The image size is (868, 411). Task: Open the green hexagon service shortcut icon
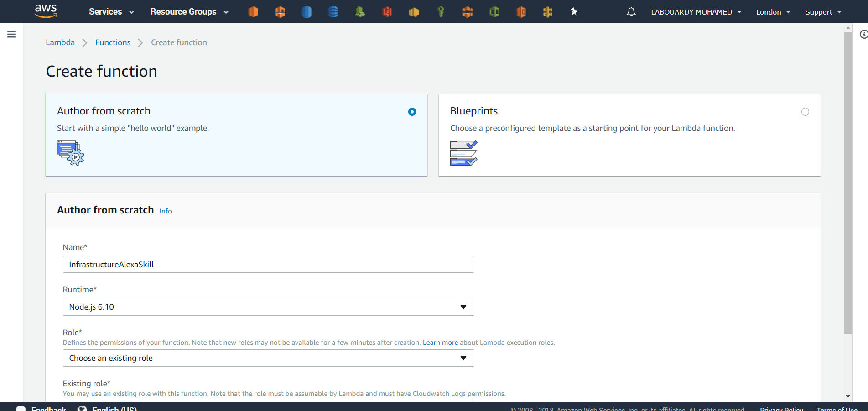pyautogui.click(x=494, y=12)
